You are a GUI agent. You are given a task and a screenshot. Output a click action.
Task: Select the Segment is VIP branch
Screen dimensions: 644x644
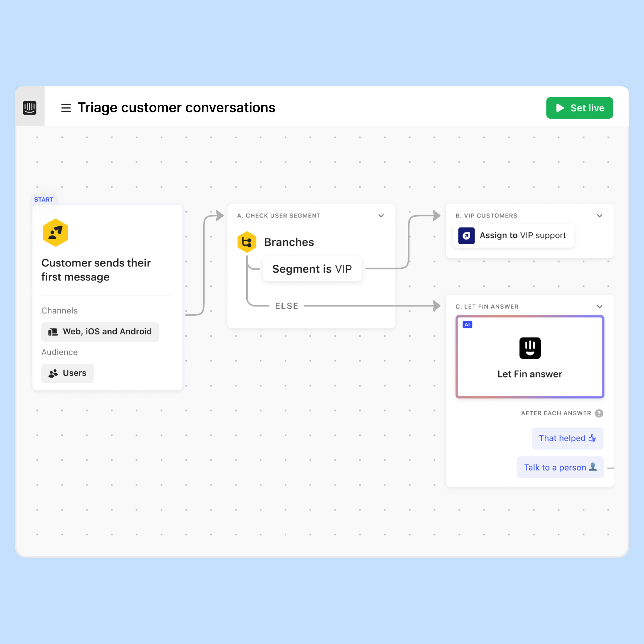click(x=312, y=269)
